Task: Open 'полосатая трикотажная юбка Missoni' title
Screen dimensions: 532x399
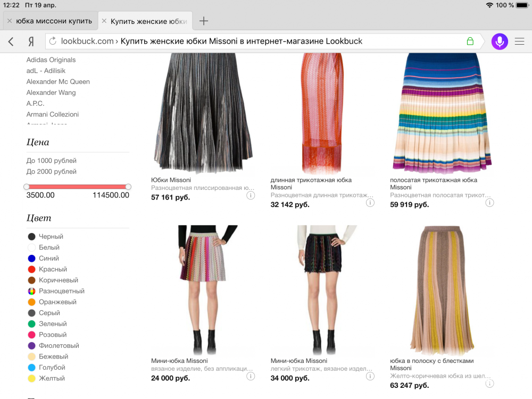Action: [x=434, y=184]
